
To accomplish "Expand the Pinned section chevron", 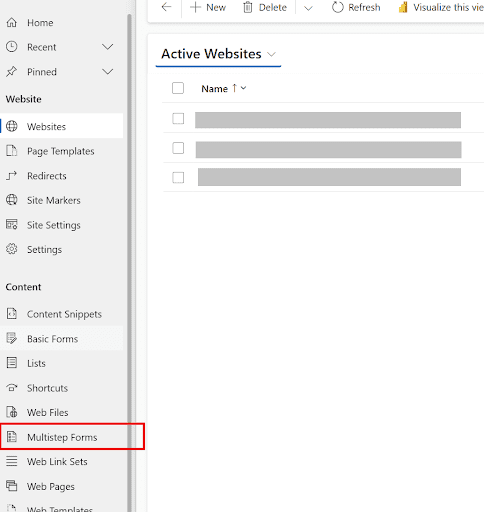I will [107, 71].
